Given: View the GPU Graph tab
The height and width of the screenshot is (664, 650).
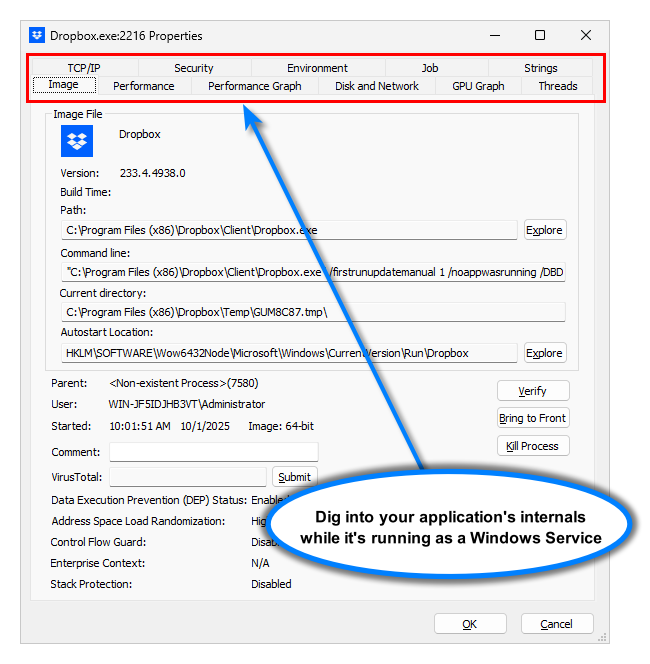Looking at the screenshot, I should (x=478, y=86).
